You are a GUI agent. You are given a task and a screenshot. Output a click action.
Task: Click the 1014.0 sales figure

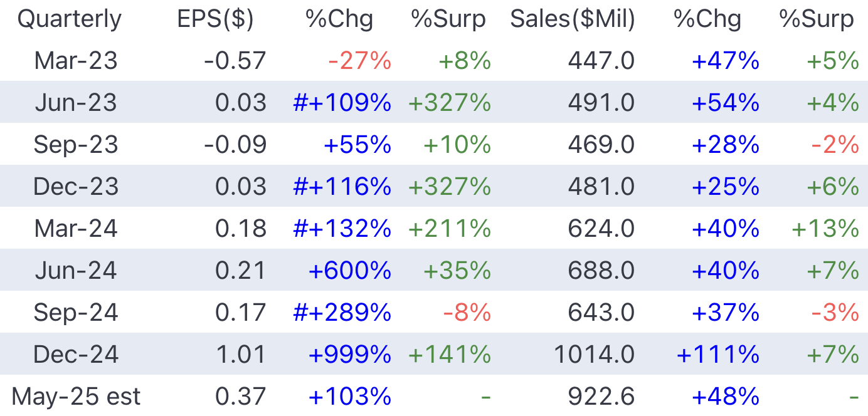pyautogui.click(x=594, y=355)
